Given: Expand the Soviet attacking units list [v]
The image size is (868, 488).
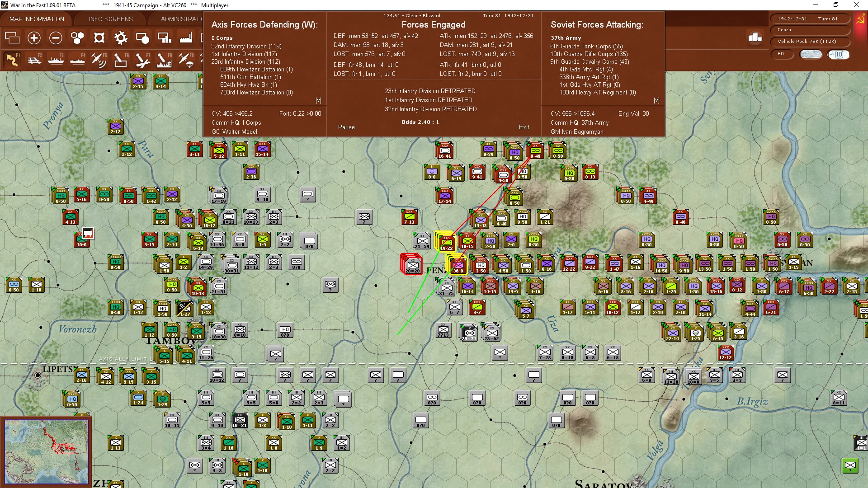Looking at the screenshot, I should click(656, 100).
